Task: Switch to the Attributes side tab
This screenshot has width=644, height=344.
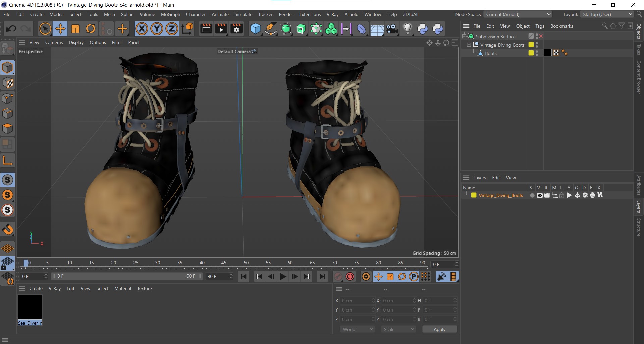Action: point(639,185)
